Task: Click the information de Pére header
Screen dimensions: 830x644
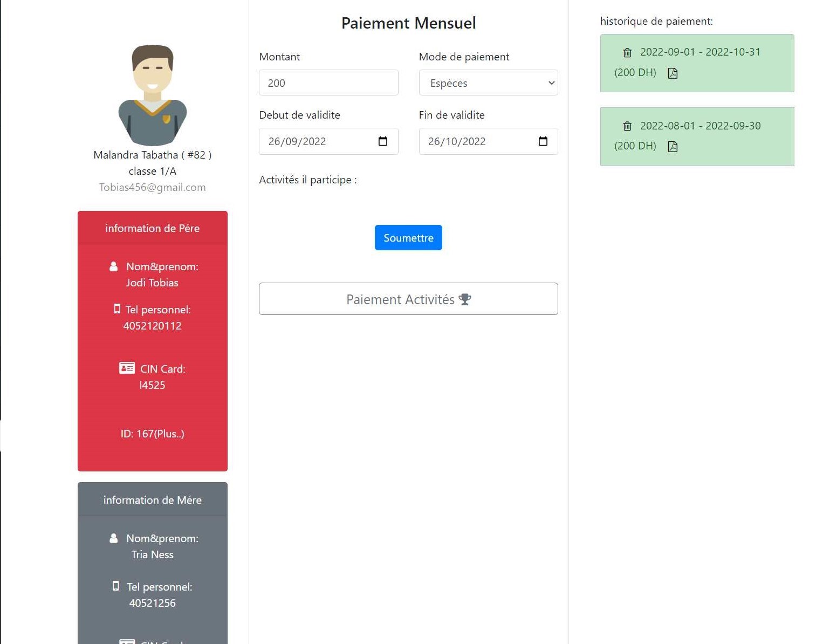Action: (x=153, y=228)
